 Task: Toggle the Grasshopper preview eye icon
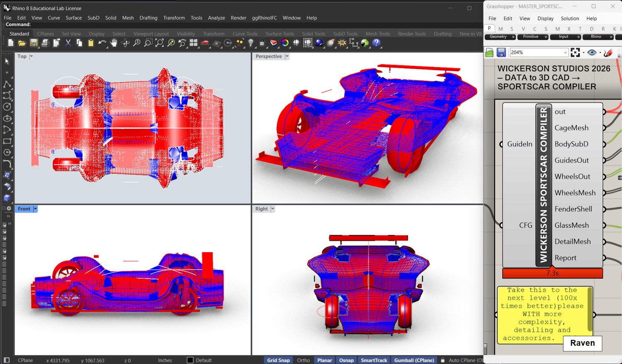coord(592,53)
